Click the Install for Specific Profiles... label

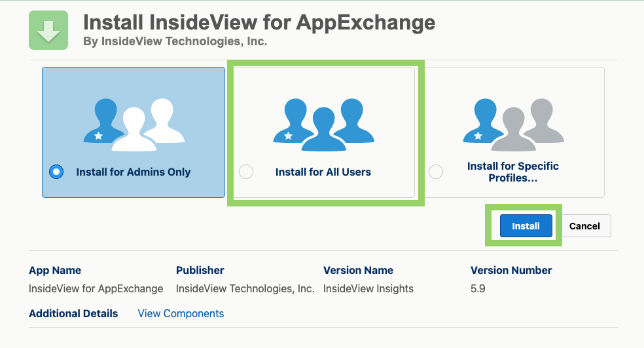513,172
